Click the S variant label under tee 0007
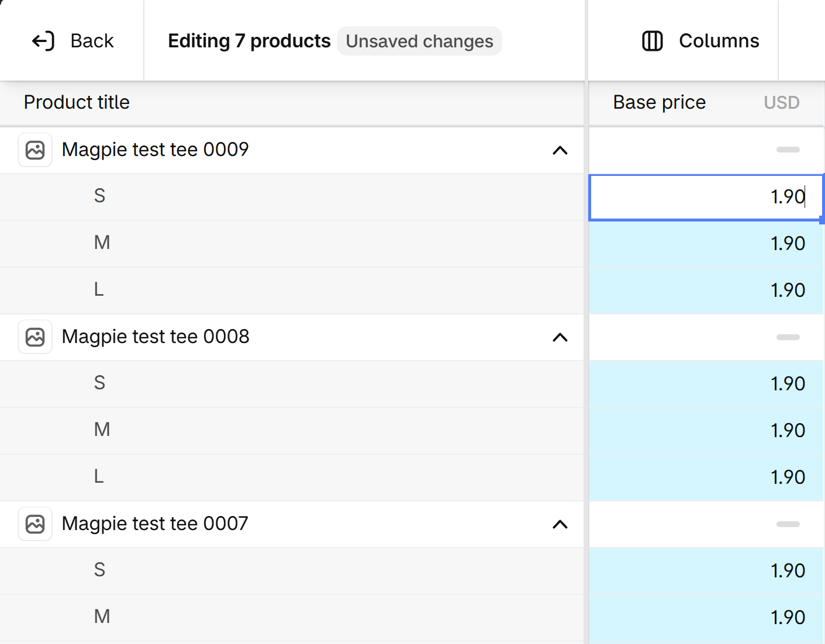The height and width of the screenshot is (644, 825). click(x=100, y=570)
